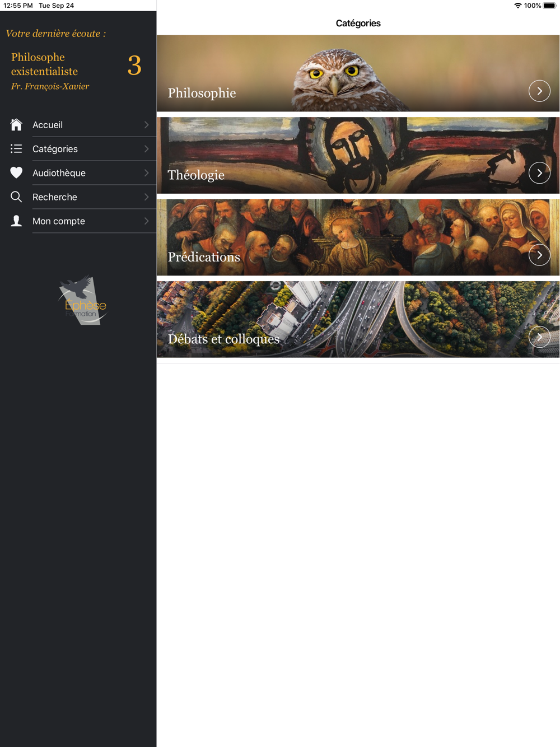
Task: Expand the Accueil row chevron
Action: tap(146, 125)
